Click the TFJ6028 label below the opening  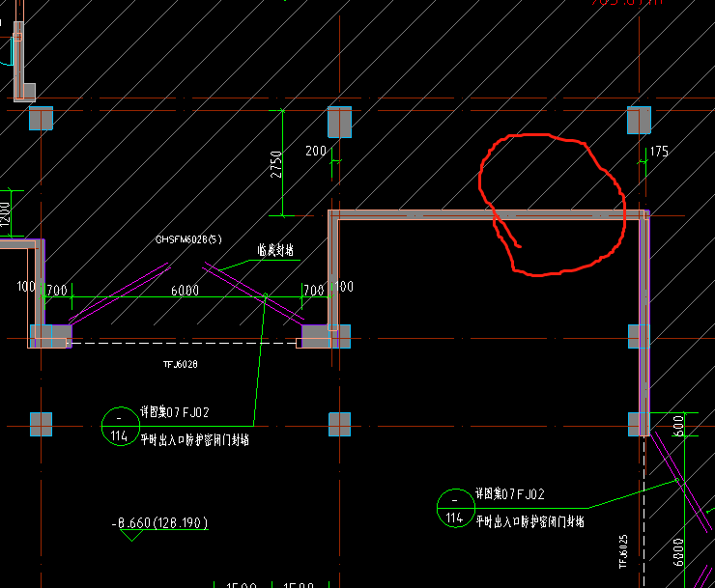coord(180,364)
